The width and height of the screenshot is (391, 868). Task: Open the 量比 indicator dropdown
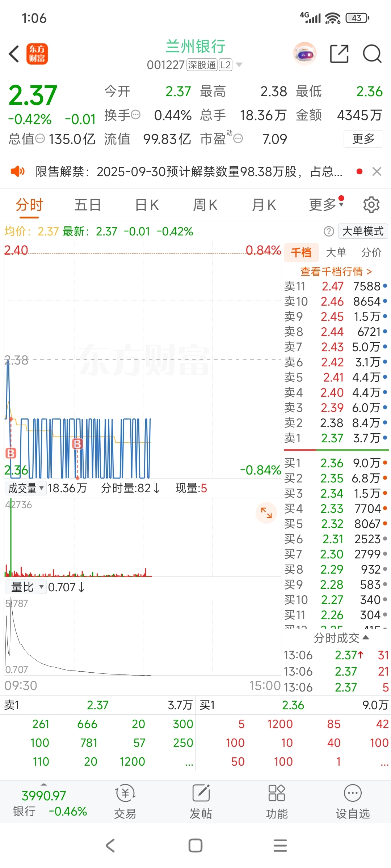pyautogui.click(x=26, y=587)
